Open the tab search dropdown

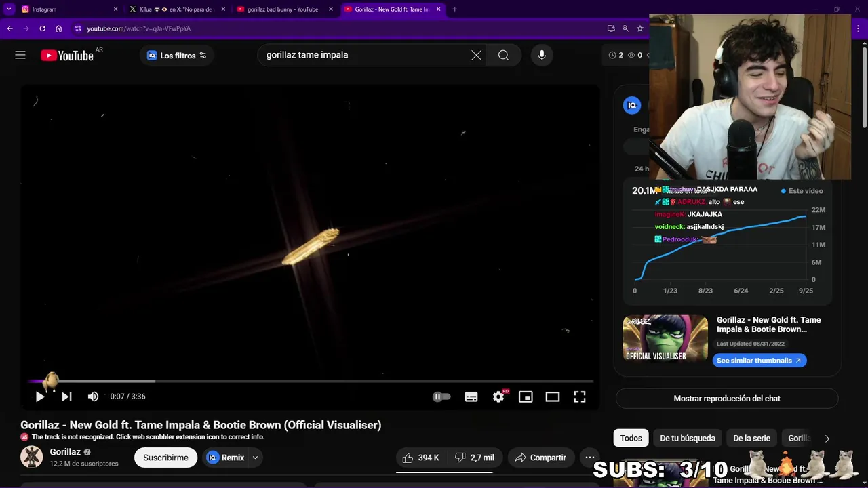tap(9, 9)
